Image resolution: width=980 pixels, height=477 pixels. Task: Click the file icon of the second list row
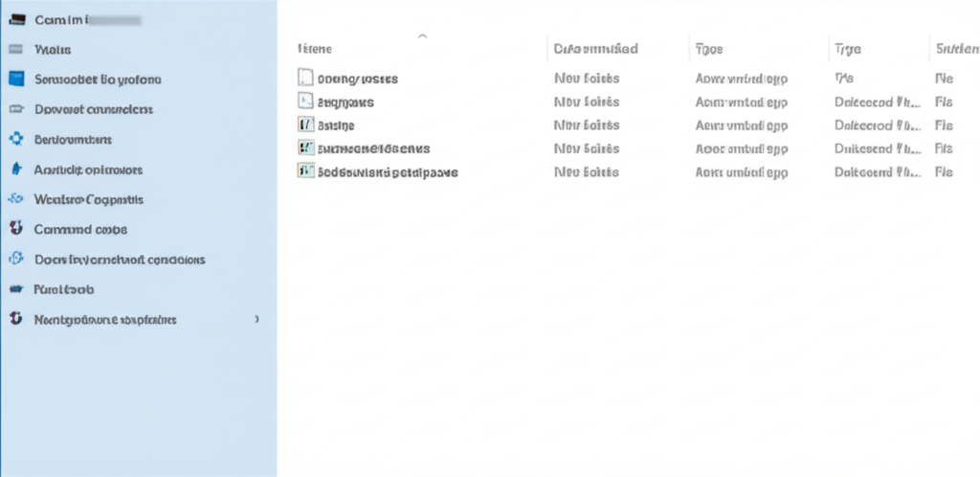coord(305,102)
